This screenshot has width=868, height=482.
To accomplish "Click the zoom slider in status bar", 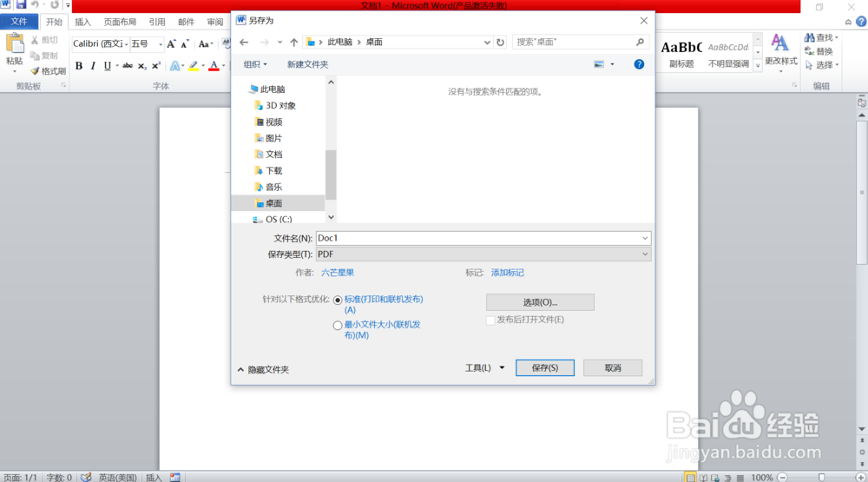I will tap(821, 478).
